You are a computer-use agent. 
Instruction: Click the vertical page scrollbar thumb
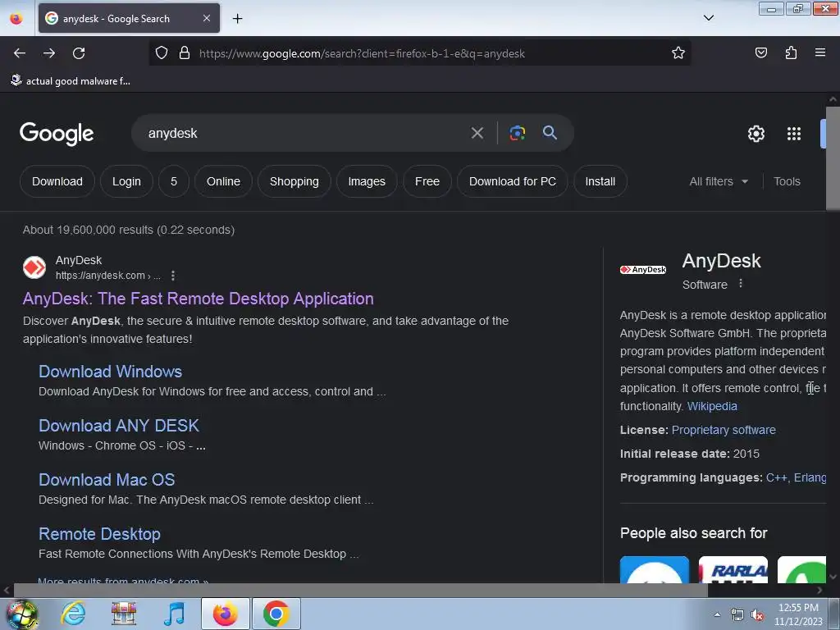coord(833,158)
